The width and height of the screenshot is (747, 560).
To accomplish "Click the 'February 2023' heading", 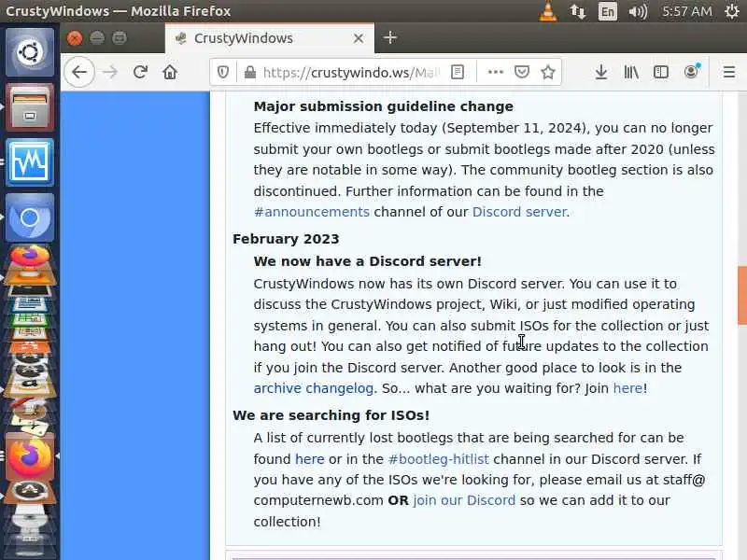I will coord(286,239).
